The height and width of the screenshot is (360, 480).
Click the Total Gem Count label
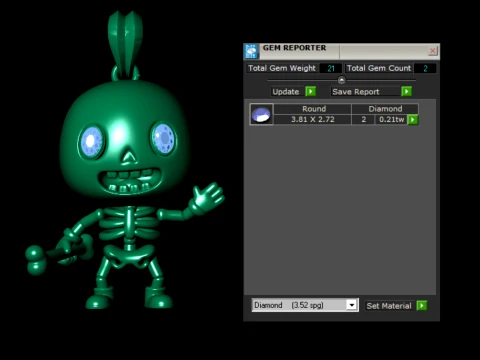379,68
